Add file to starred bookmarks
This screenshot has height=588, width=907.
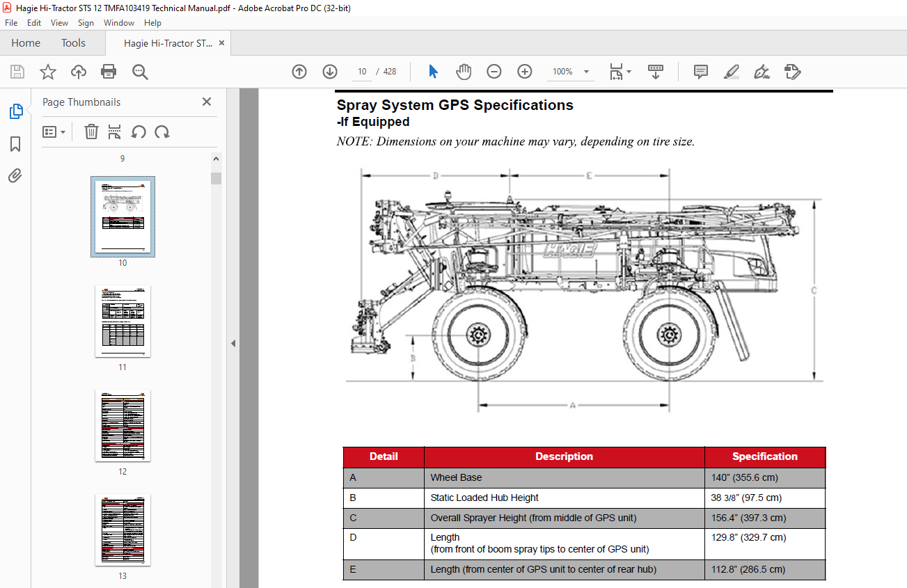pos(47,72)
